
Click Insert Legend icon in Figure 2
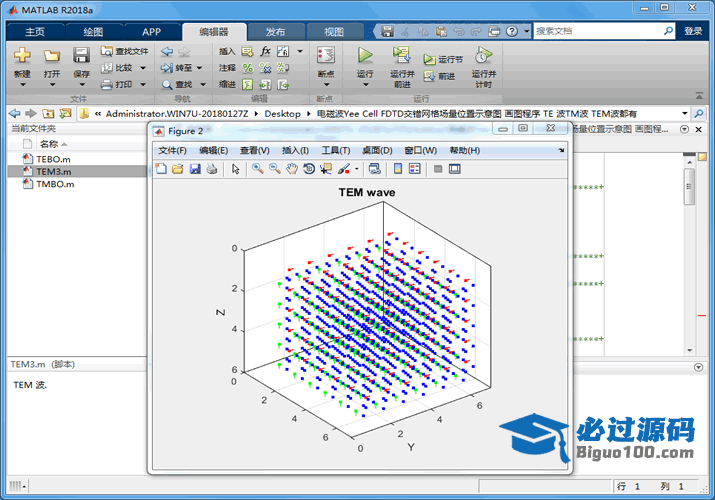415,169
